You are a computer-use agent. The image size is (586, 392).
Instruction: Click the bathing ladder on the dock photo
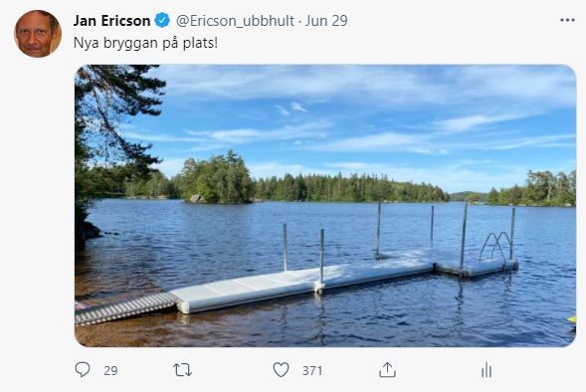[x=495, y=246]
